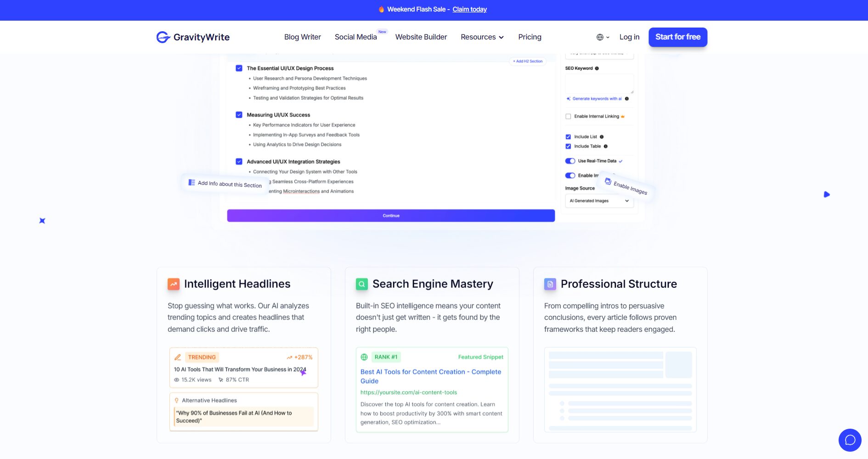Click the globe icon beside RANK #1
This screenshot has width=868, height=459.
click(x=364, y=357)
